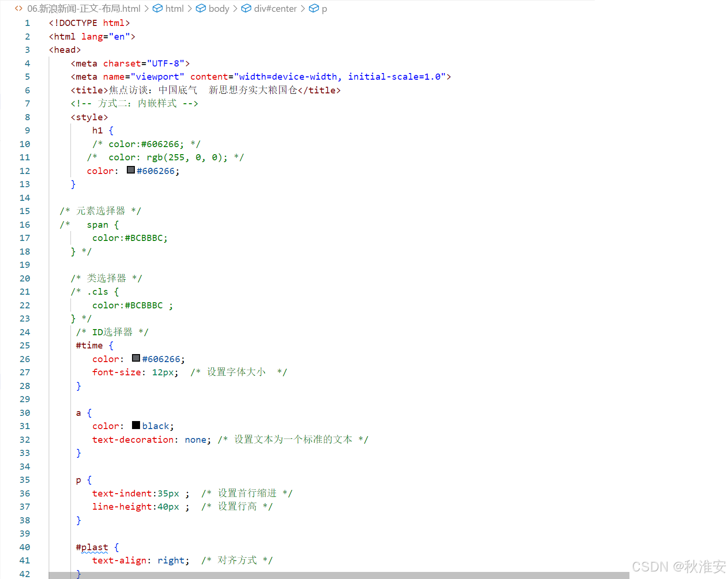This screenshot has width=728, height=579.
Task: Click the <!DOCTYPE html> declaration text
Action: pyautogui.click(x=90, y=23)
